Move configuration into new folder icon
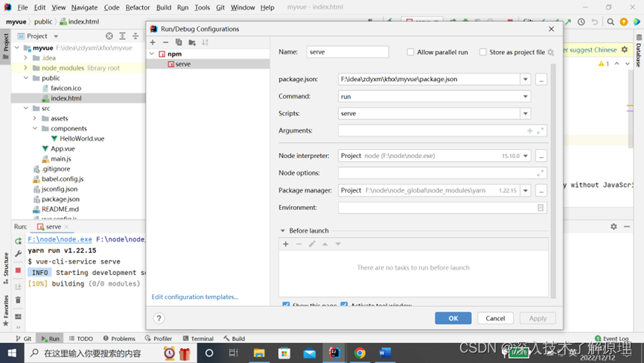Image resolution: width=644 pixels, height=363 pixels. [x=192, y=42]
